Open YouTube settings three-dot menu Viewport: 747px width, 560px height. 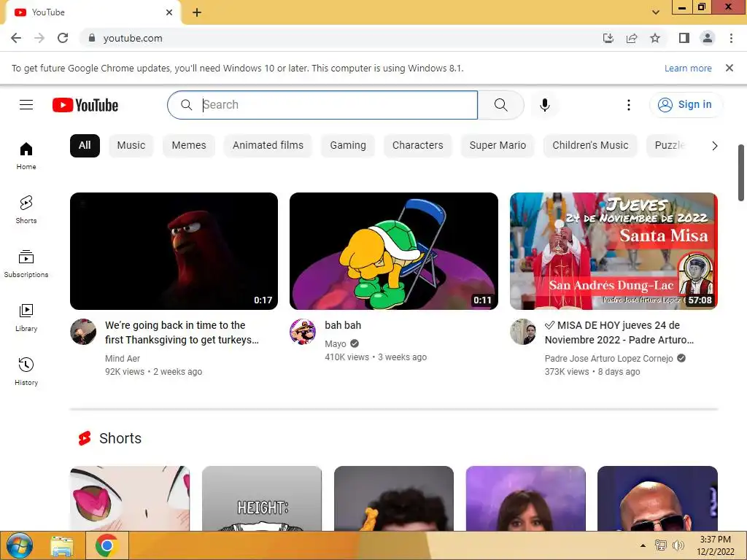pos(628,105)
